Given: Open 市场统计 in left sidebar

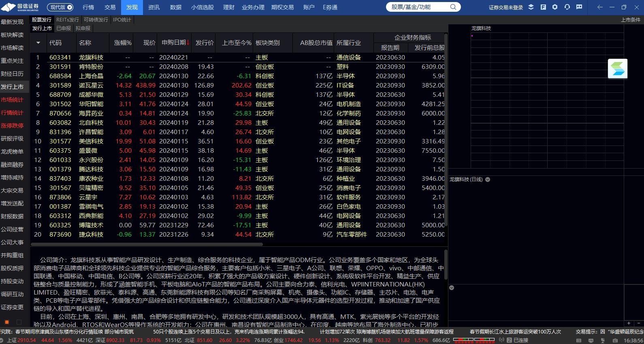Looking at the screenshot, I should pos(12,100).
